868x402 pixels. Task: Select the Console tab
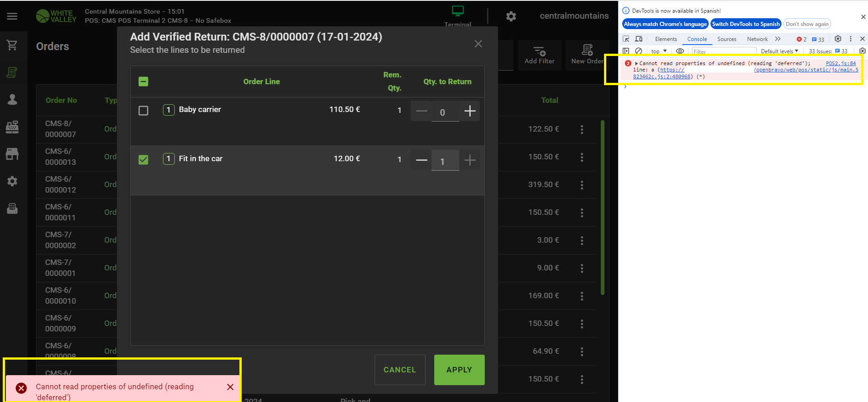pyautogui.click(x=697, y=39)
